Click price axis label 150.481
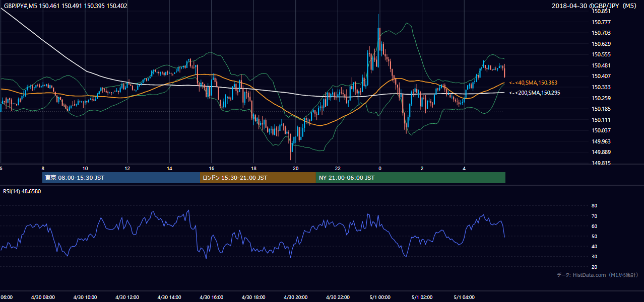This screenshot has height=302, width=644. point(601,65)
